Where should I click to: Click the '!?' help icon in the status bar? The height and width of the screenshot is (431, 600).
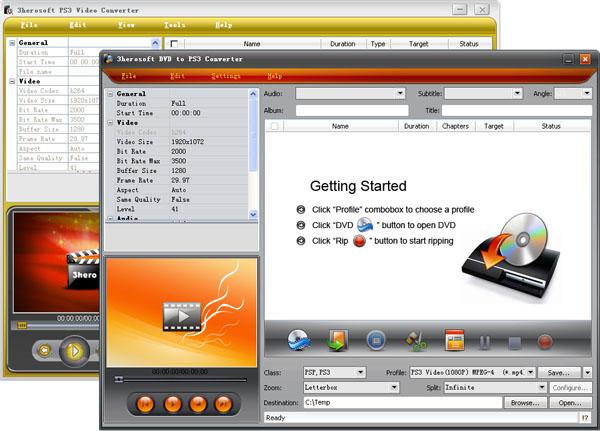coord(585,418)
